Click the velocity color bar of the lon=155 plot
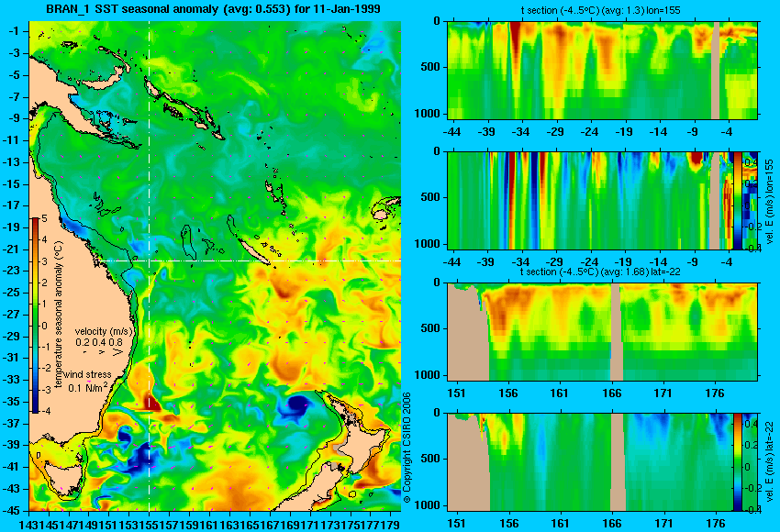The height and width of the screenshot is (532, 780). (x=737, y=200)
